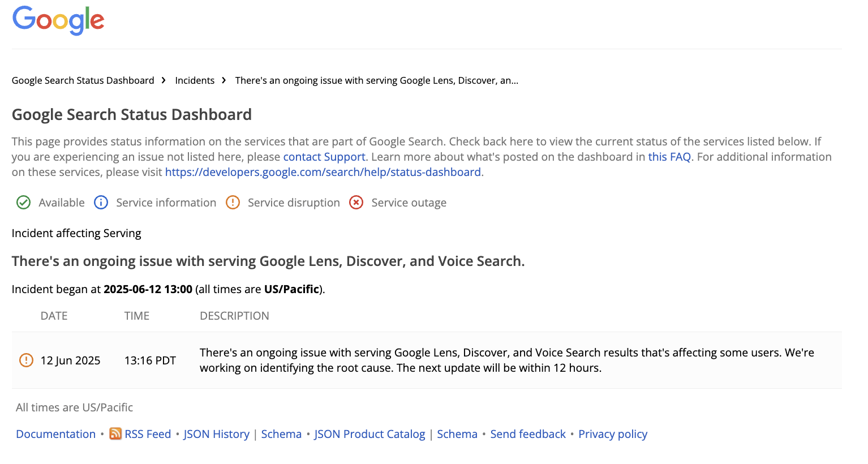Open the Schema link after JSON History

click(281, 434)
